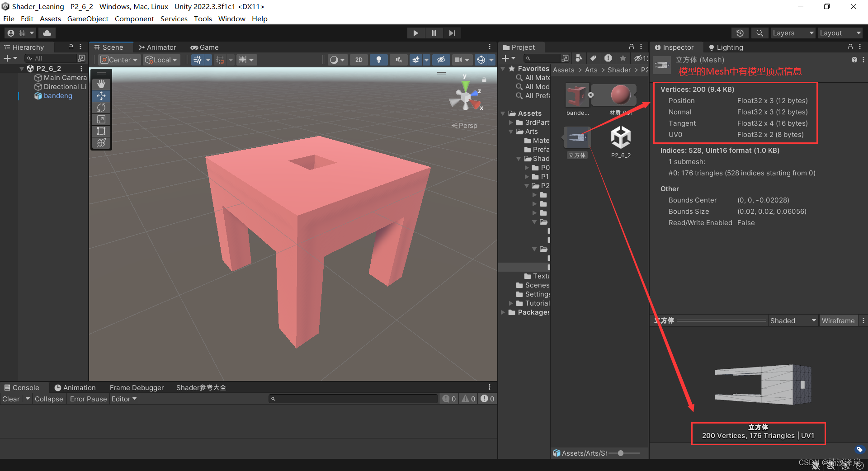Click the Project search field

[x=542, y=58]
